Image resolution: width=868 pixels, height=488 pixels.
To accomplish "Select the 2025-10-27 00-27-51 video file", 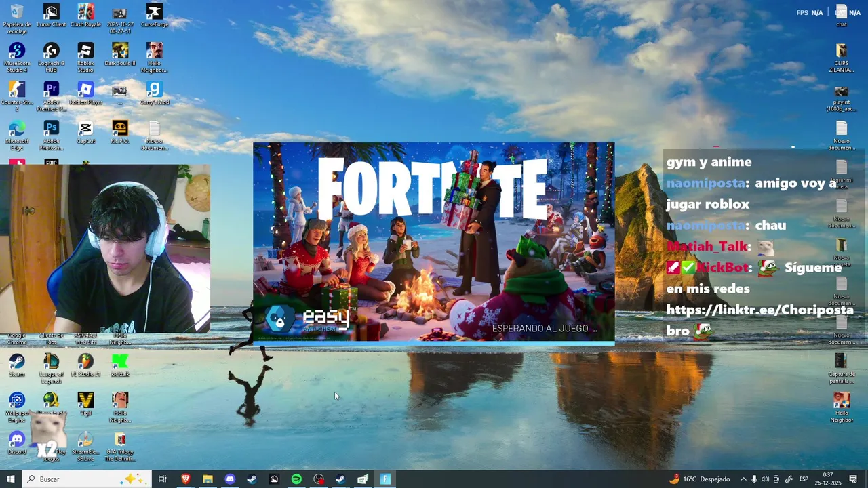I will tap(120, 19).
